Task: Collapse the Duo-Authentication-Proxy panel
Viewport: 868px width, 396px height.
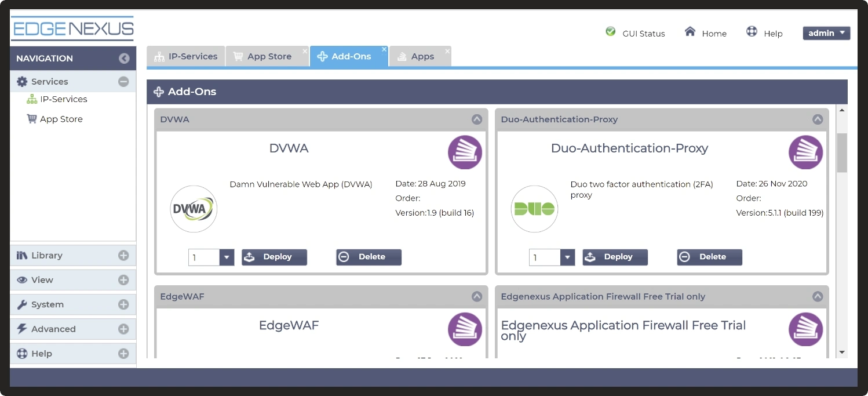Action: pyautogui.click(x=818, y=119)
